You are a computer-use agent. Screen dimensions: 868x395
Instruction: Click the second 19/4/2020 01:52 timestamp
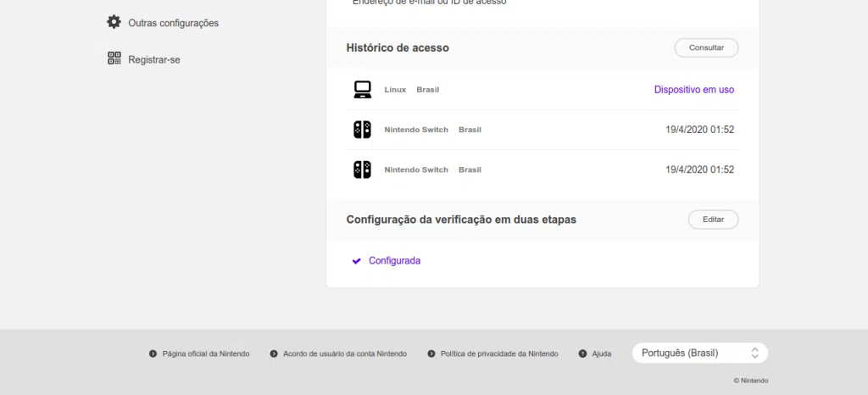(699, 170)
